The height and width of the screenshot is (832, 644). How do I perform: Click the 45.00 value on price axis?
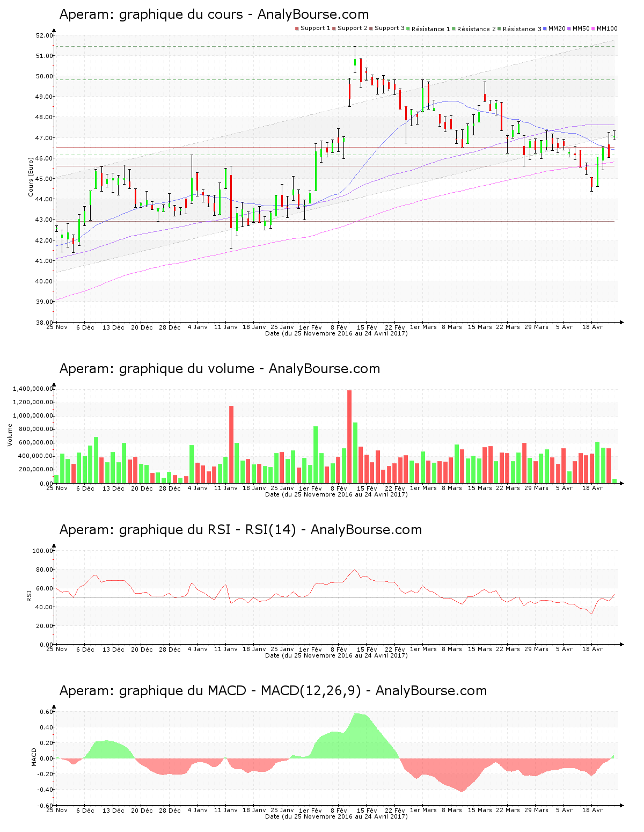(x=45, y=179)
